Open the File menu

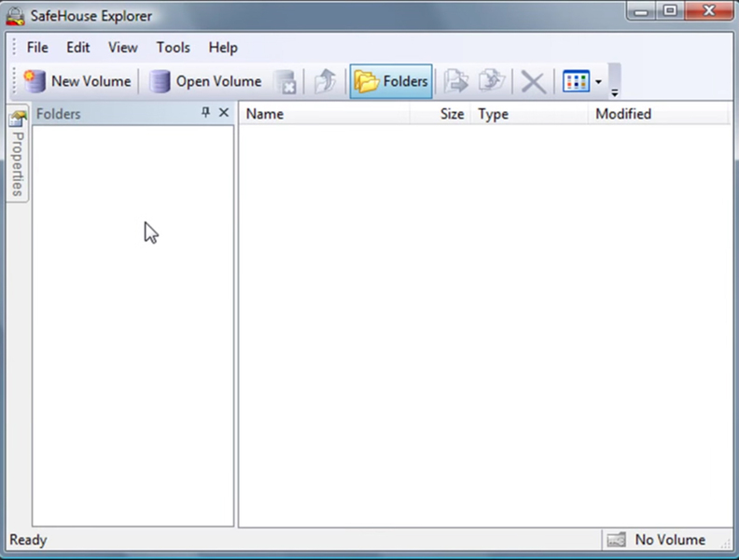click(37, 48)
